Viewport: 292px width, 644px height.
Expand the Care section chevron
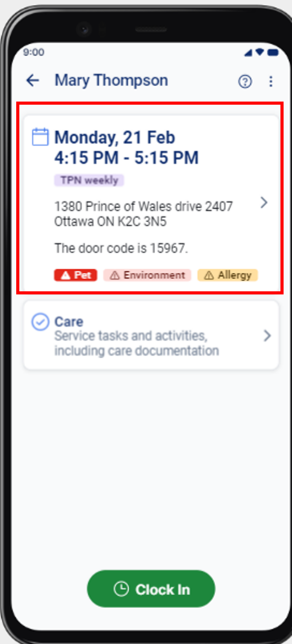(x=267, y=336)
